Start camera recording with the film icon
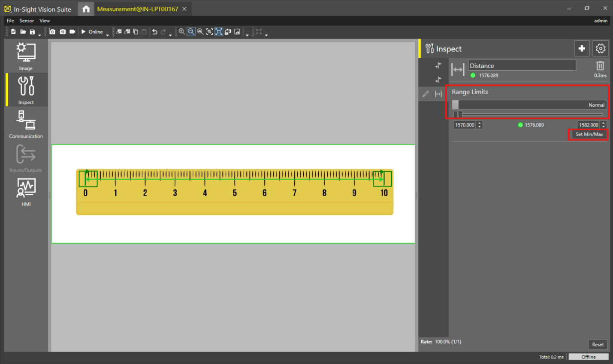The height and width of the screenshot is (364, 613). 72,31
